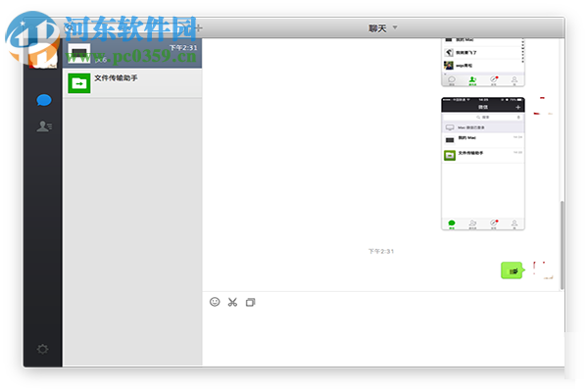Take a screenshot with the scissors icon

(232, 302)
